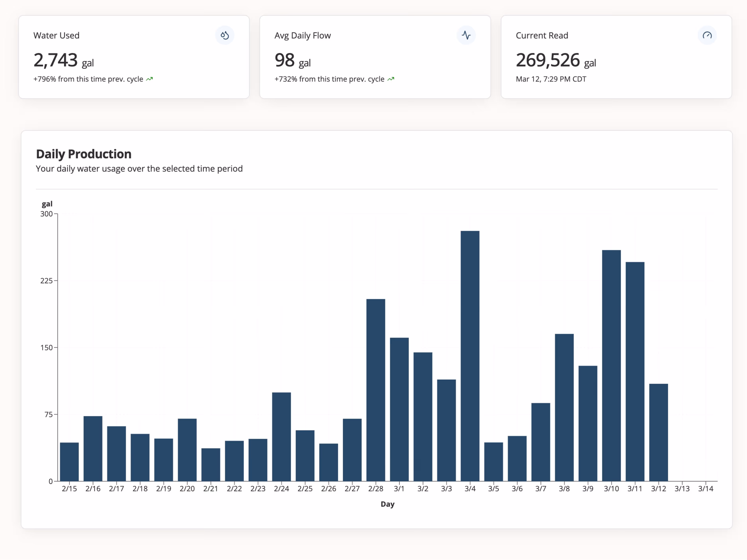Open the +732% prev. cycle link

(329, 79)
